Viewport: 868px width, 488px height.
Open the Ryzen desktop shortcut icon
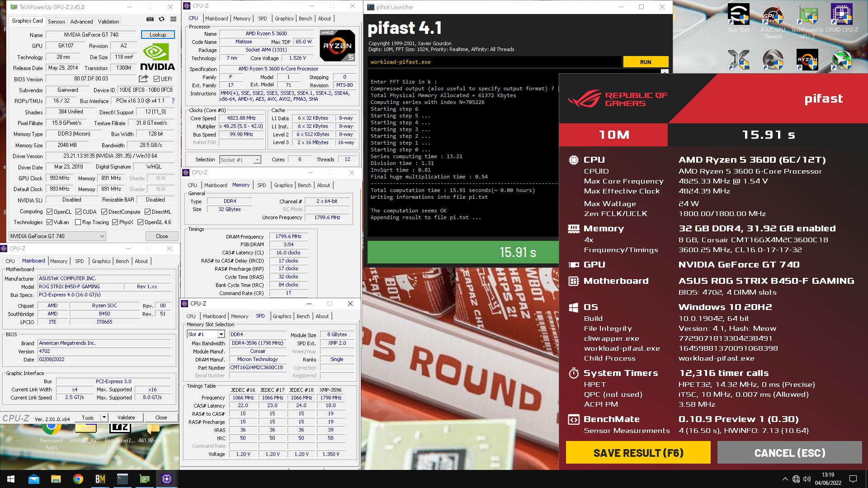pos(807,60)
